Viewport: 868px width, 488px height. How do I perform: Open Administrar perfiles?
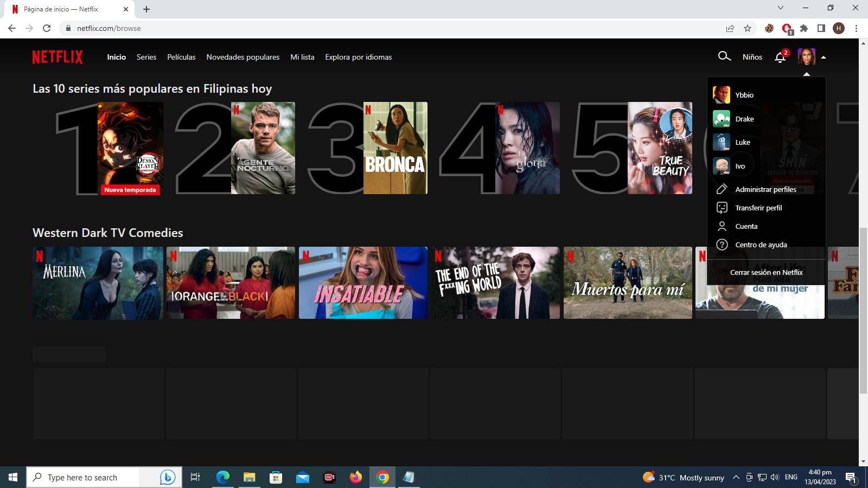click(765, 189)
